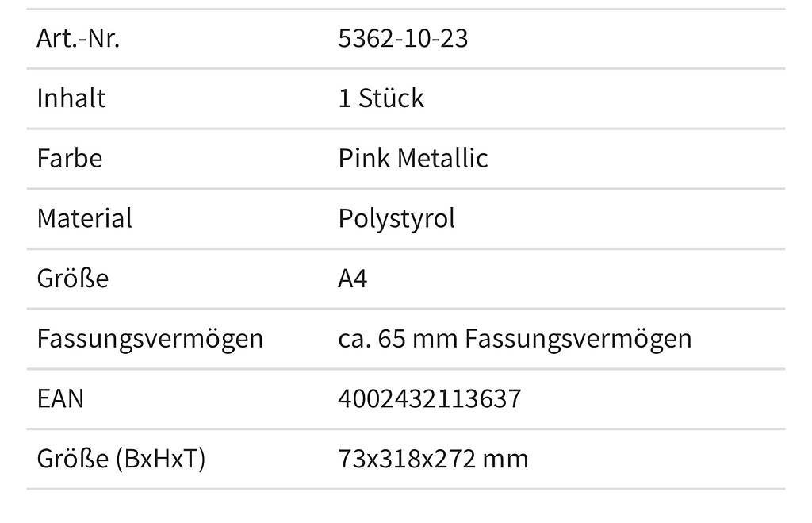
Task: Select article number 5362-10-23
Action: pyautogui.click(x=403, y=38)
